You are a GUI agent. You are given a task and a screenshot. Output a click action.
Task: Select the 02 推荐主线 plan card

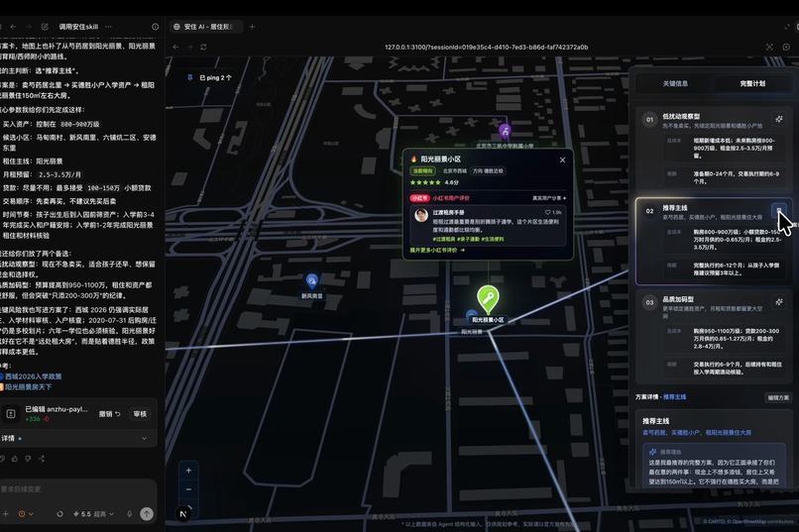(714, 241)
